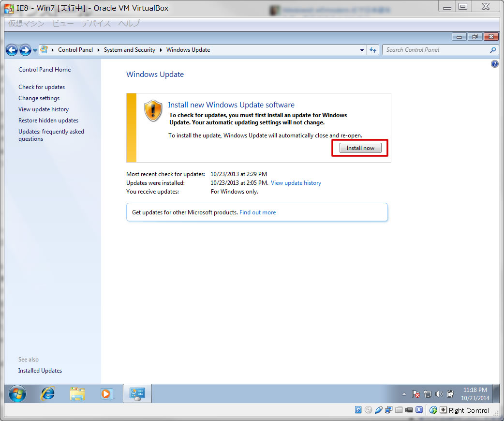The height and width of the screenshot is (421, 504).
Task: Click the VirtualBox shared folders status icon
Action: point(399,410)
